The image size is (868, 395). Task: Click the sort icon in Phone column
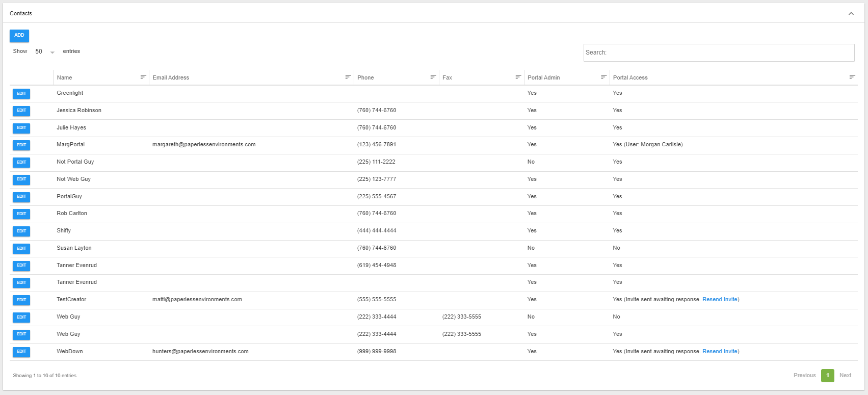pyautogui.click(x=433, y=77)
